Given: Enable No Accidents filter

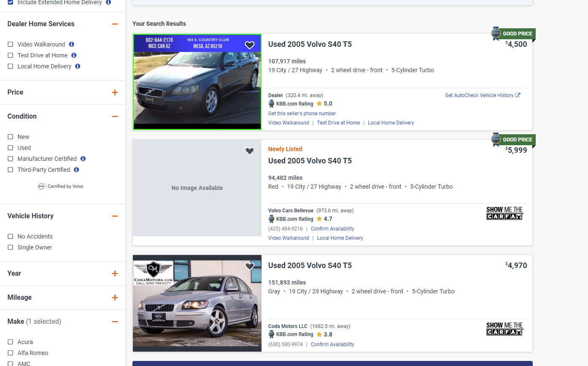Looking at the screenshot, I should pyautogui.click(x=11, y=236).
